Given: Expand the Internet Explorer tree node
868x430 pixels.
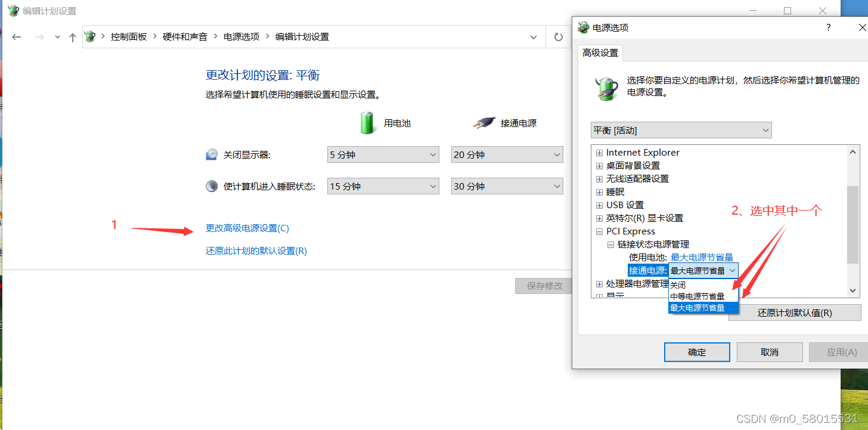Looking at the screenshot, I should click(x=600, y=153).
